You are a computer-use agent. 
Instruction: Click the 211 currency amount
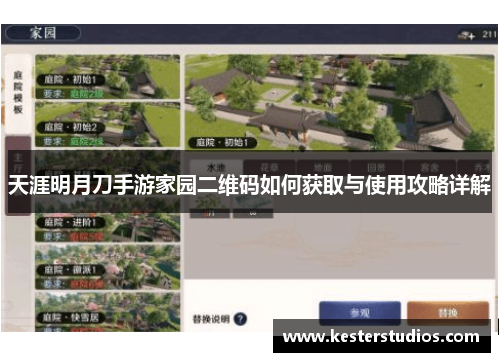pyautogui.click(x=490, y=34)
